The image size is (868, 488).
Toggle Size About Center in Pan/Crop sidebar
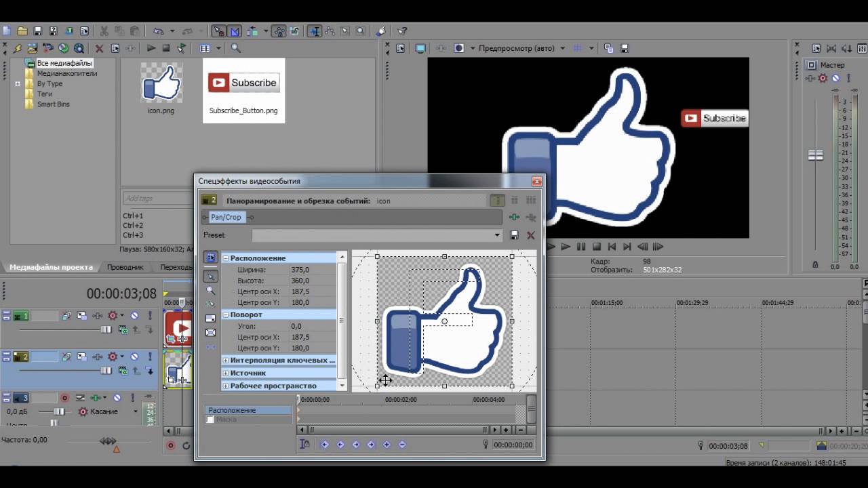pos(211,333)
